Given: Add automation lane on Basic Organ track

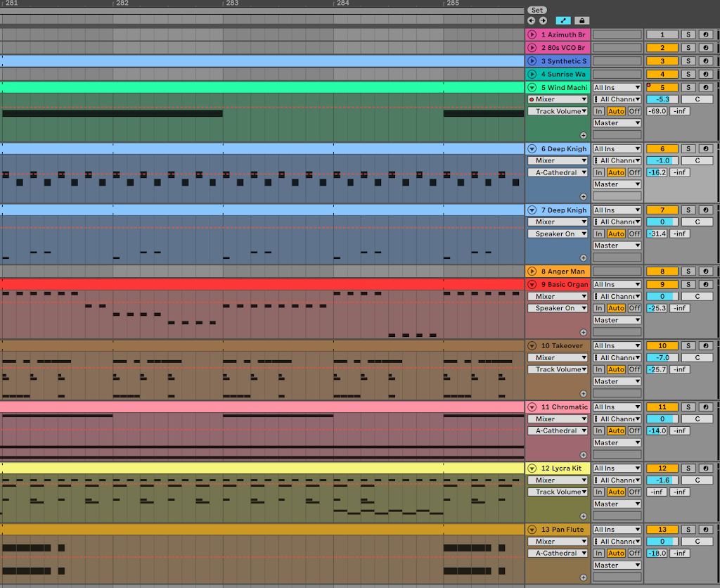Looking at the screenshot, I should 583,332.
